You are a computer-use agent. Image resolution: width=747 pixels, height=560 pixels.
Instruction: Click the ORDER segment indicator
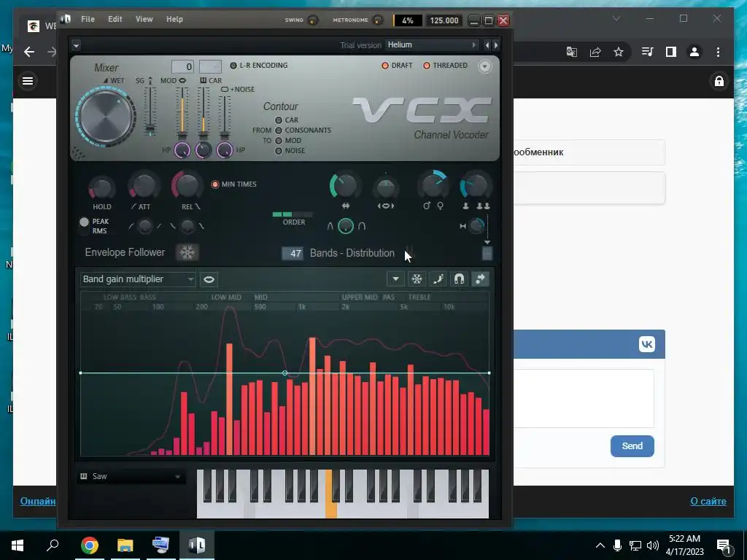click(x=293, y=214)
